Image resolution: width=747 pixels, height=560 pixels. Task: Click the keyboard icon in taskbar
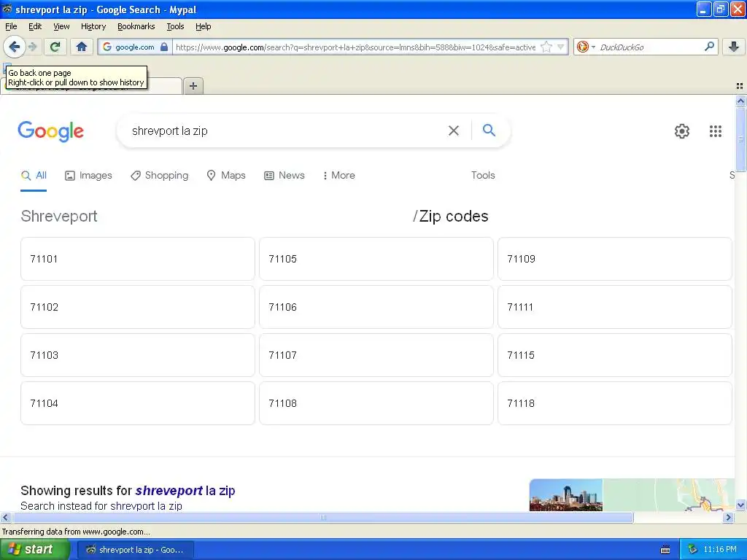tap(665, 550)
